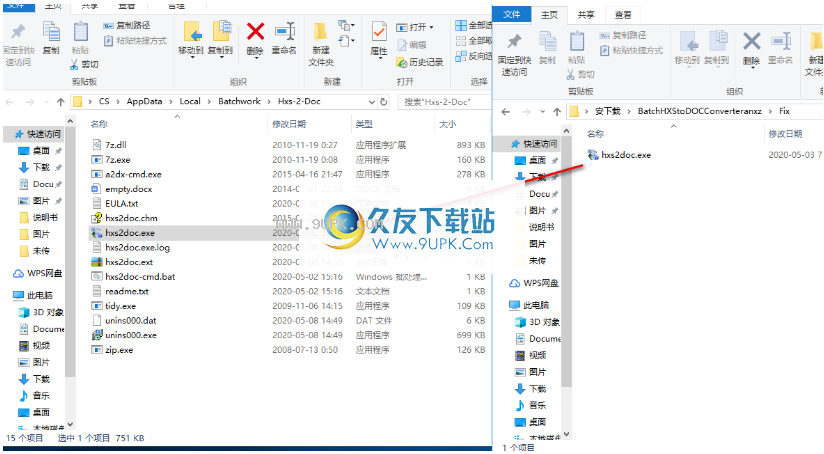The height and width of the screenshot is (454, 824).
Task: Refresh the left window address bar
Action: click(x=384, y=102)
